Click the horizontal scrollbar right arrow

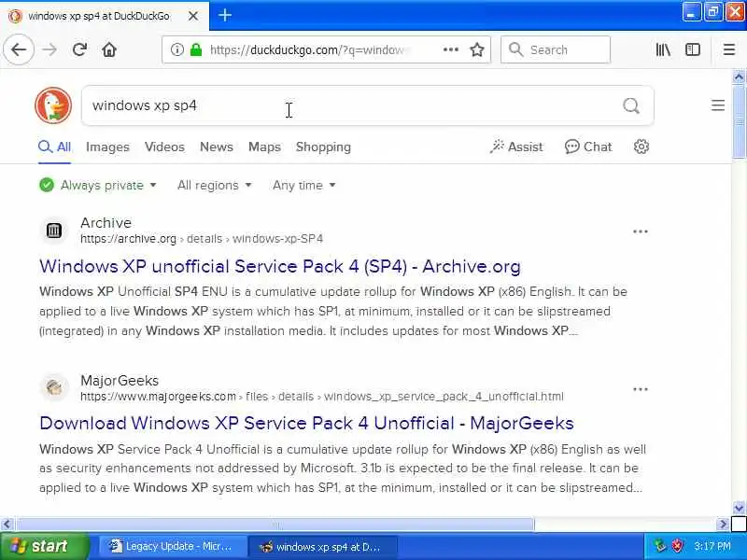pos(723,525)
